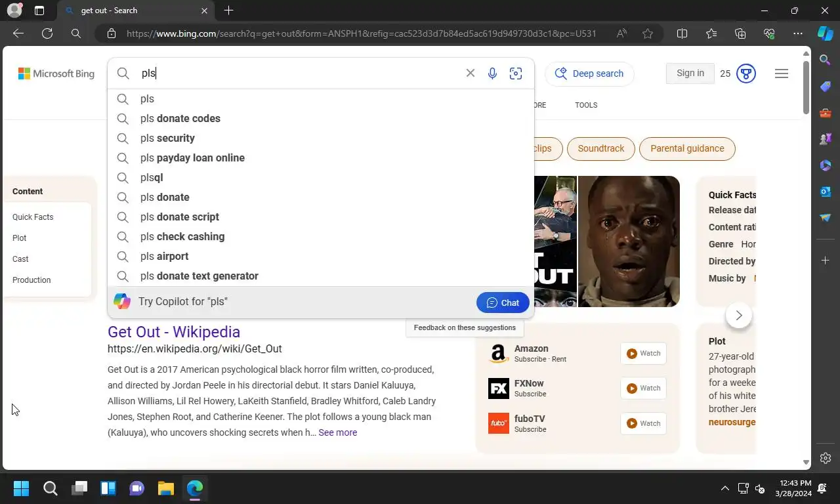
Task: Watch on FXNow button
Action: tap(643, 388)
